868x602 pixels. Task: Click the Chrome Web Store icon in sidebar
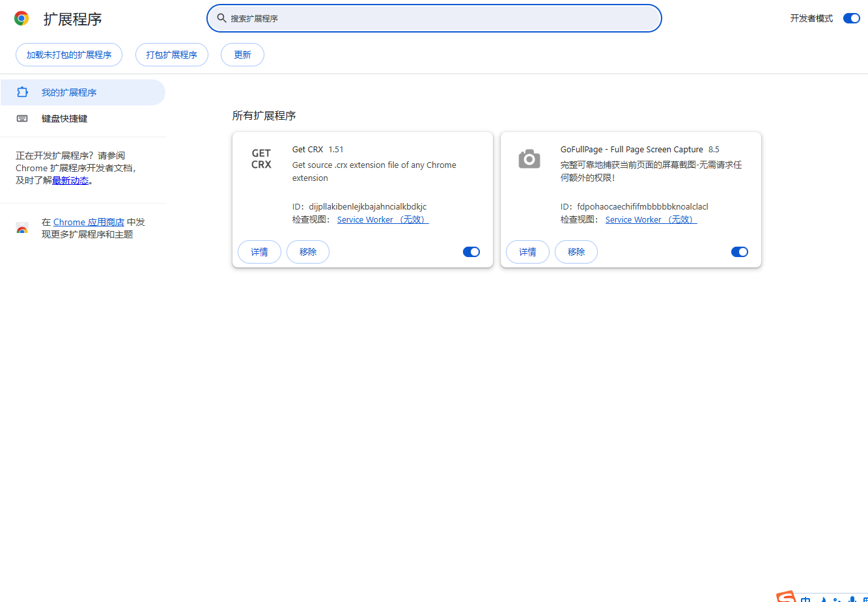point(22,228)
